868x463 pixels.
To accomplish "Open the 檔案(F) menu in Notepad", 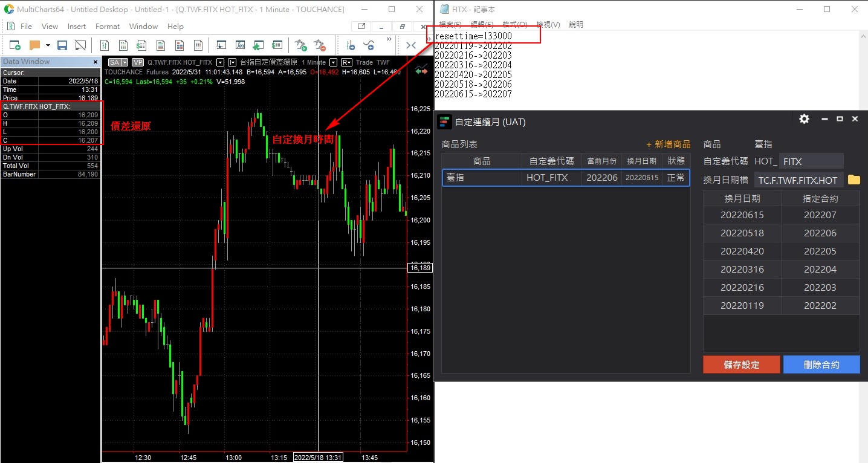I will coord(450,25).
